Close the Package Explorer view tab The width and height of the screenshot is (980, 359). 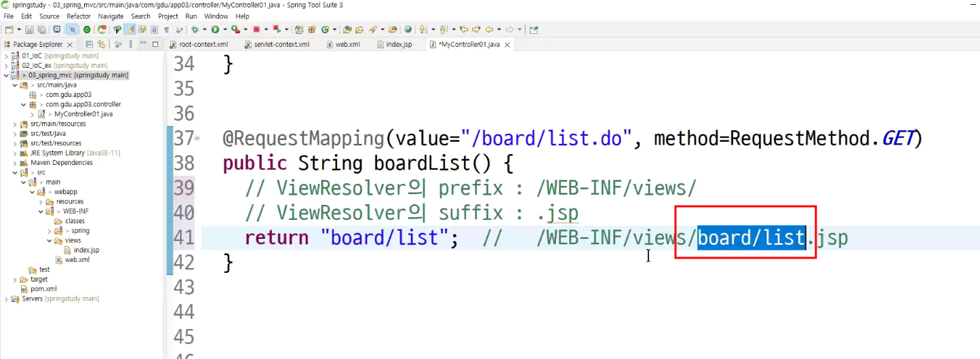click(69, 45)
